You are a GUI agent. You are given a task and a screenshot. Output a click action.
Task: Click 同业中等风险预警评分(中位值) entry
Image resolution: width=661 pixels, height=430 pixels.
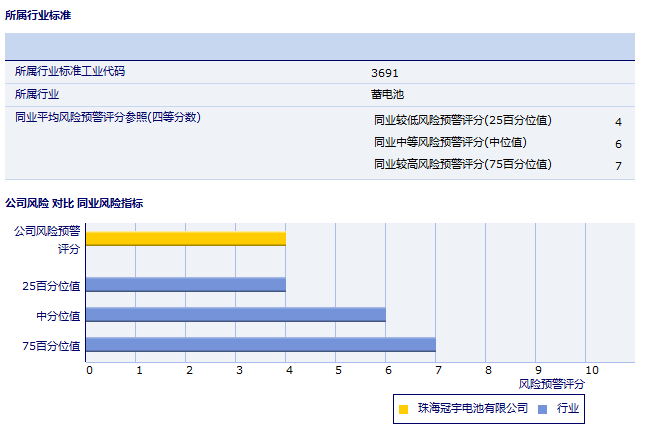tap(450, 143)
